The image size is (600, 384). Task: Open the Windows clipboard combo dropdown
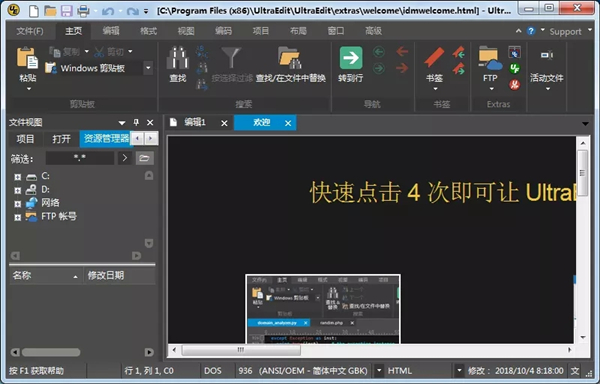point(148,68)
